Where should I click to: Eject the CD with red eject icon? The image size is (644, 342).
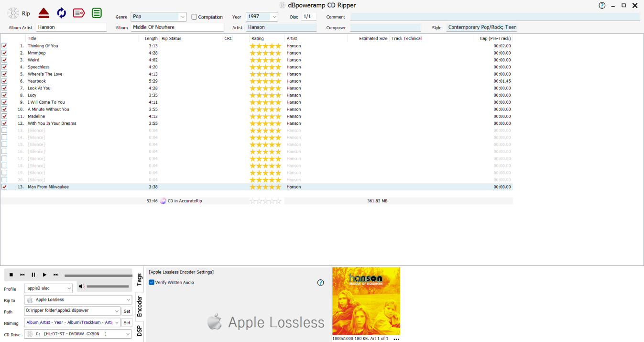pos(44,13)
